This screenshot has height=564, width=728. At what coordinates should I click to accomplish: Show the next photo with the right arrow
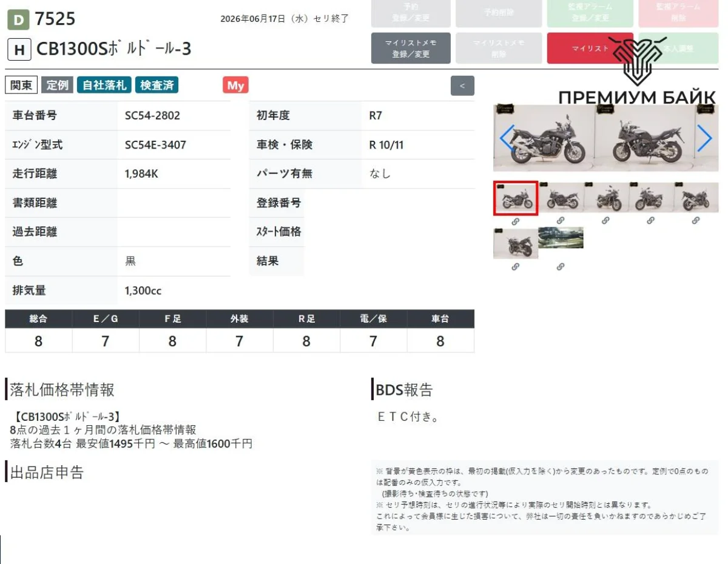[x=704, y=138]
